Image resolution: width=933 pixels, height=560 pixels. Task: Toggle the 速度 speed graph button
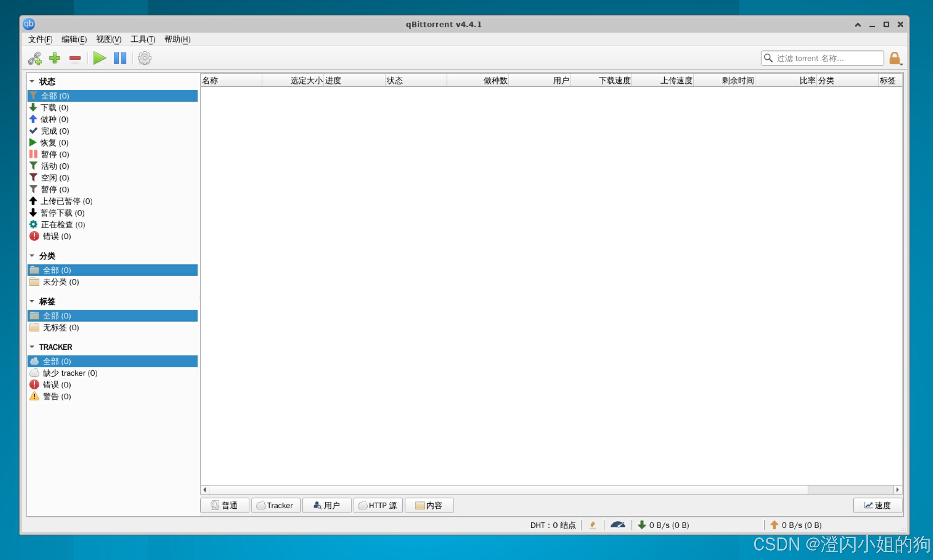(877, 505)
